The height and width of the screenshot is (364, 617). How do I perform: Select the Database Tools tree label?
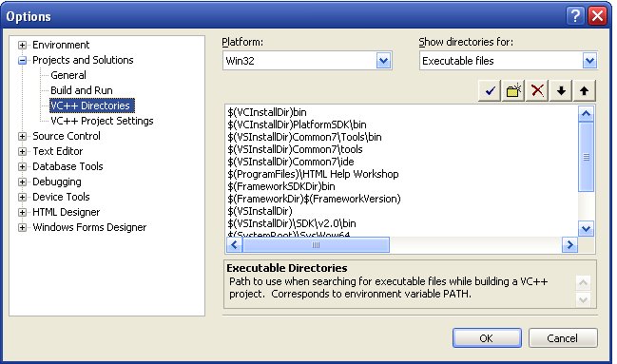[67, 166]
